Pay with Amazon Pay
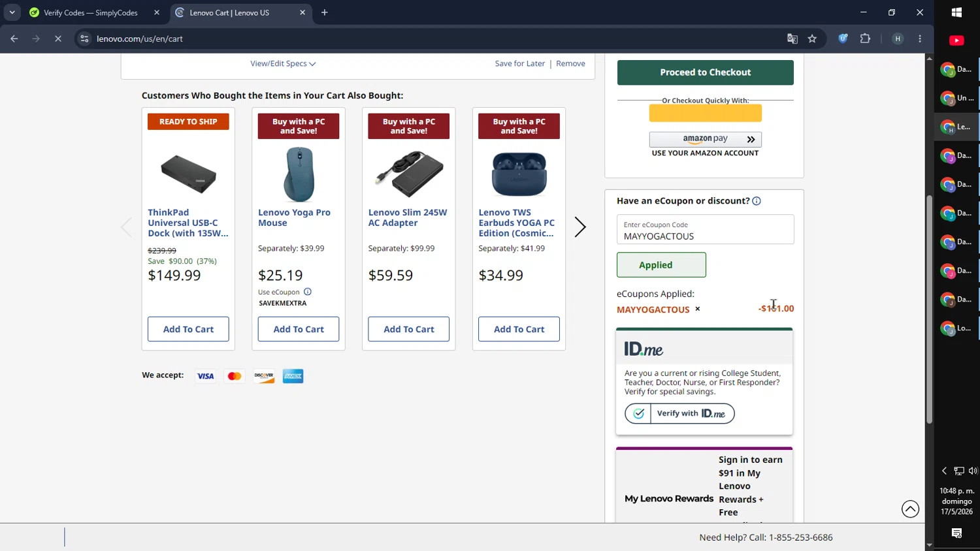The height and width of the screenshot is (551, 980). 706,139
